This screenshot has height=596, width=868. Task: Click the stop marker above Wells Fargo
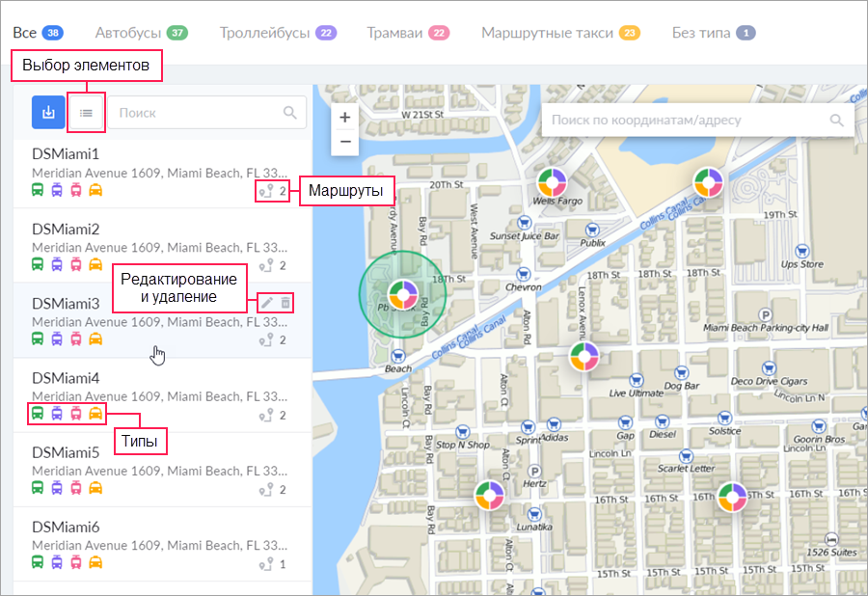(x=552, y=182)
